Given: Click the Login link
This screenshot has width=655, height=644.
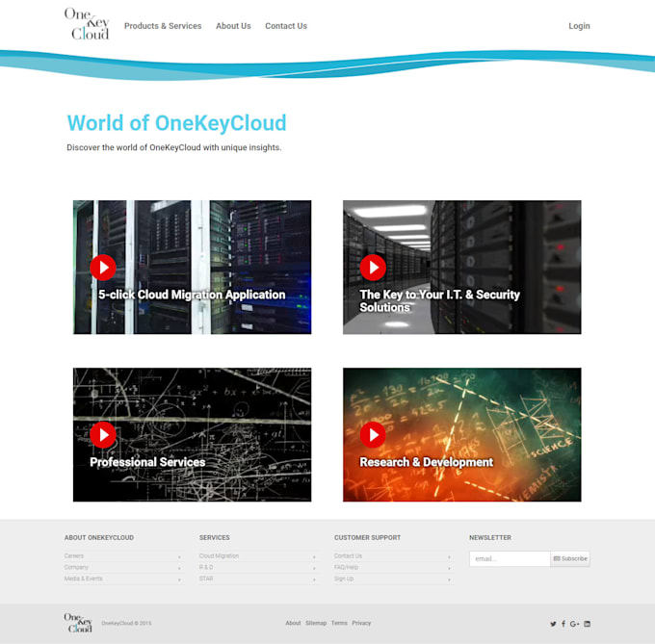Looking at the screenshot, I should [x=579, y=26].
